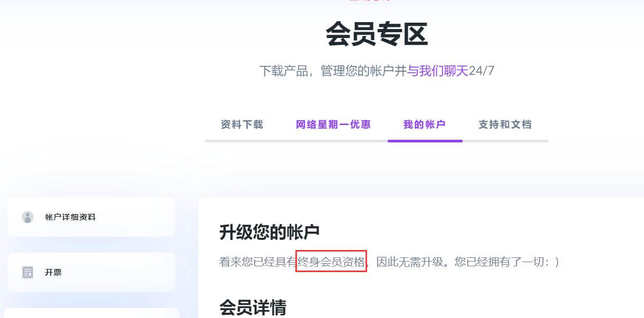Open the 帐户详细资料 sidebar item
Viewport: 644px width, 318px height.
(x=91, y=217)
